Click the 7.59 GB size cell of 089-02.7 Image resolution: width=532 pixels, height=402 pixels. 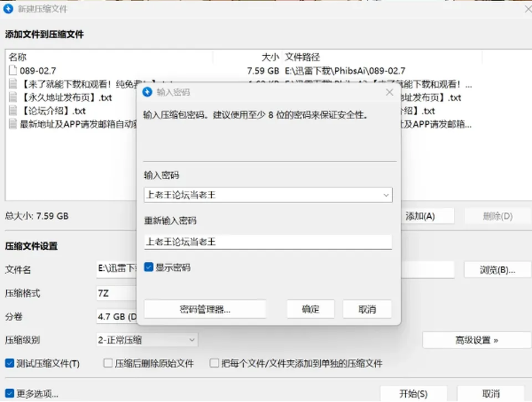click(x=263, y=71)
